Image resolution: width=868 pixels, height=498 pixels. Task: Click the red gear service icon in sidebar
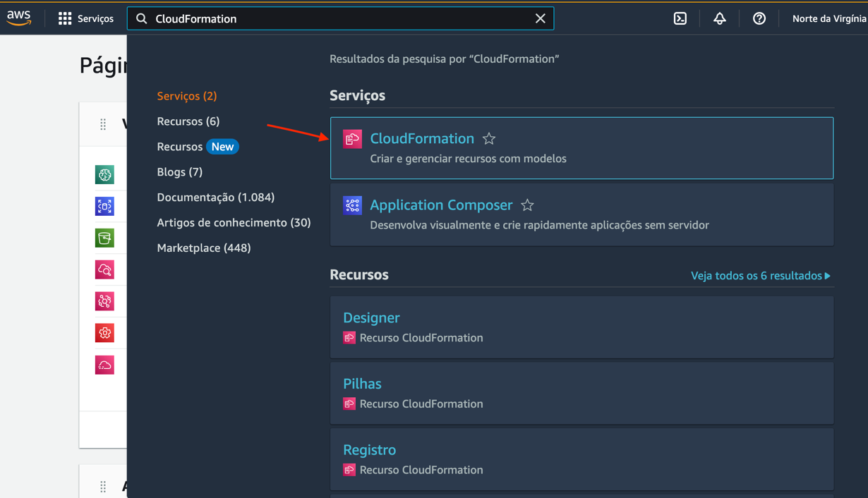104,333
